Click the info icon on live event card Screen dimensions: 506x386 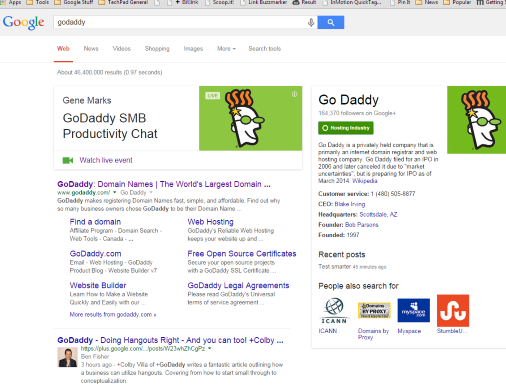coord(294,94)
